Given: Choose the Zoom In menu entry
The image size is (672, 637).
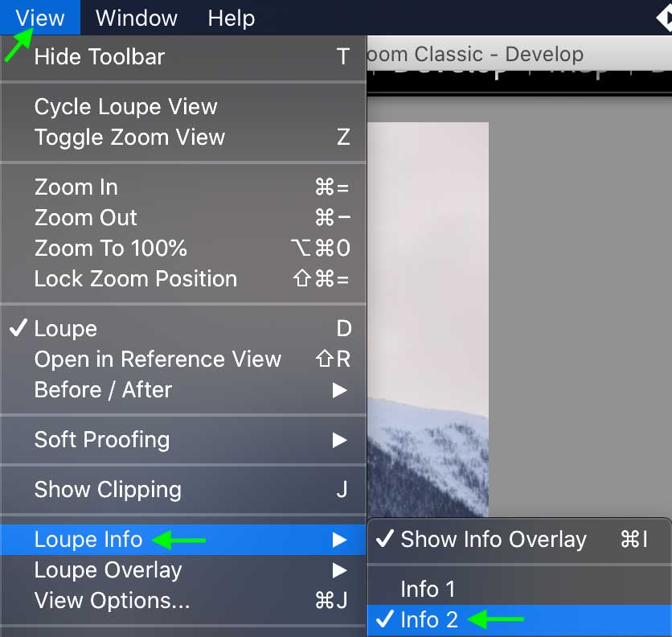Looking at the screenshot, I should pyautogui.click(x=183, y=187).
